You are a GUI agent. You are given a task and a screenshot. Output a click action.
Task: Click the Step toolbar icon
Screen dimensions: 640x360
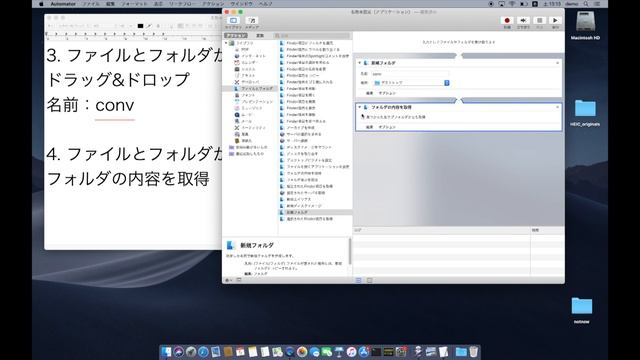tap(523, 20)
